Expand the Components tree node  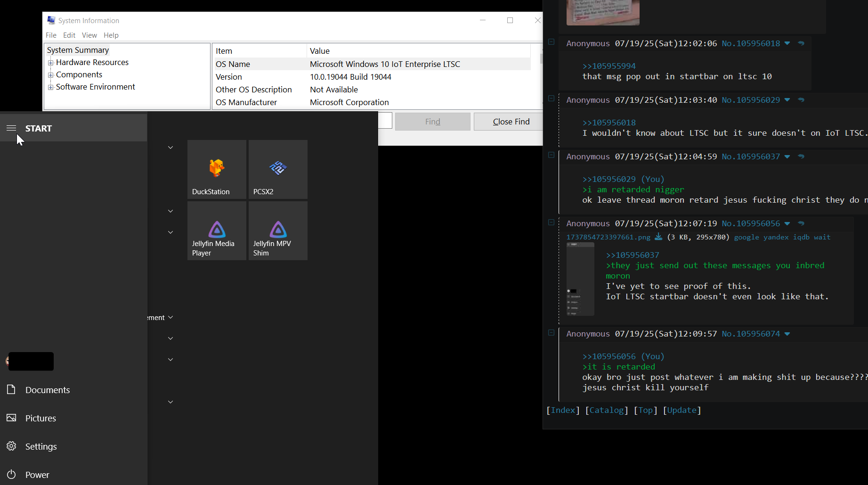(50, 75)
